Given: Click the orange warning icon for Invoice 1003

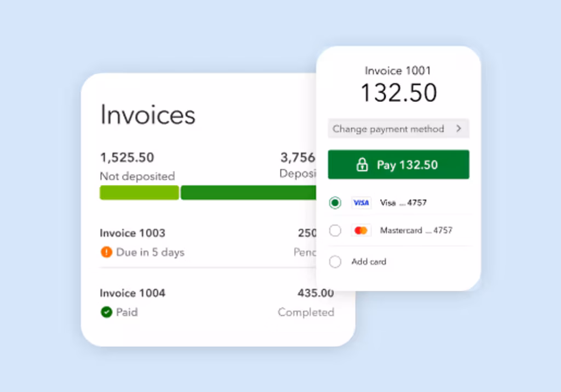Looking at the screenshot, I should pos(106,252).
